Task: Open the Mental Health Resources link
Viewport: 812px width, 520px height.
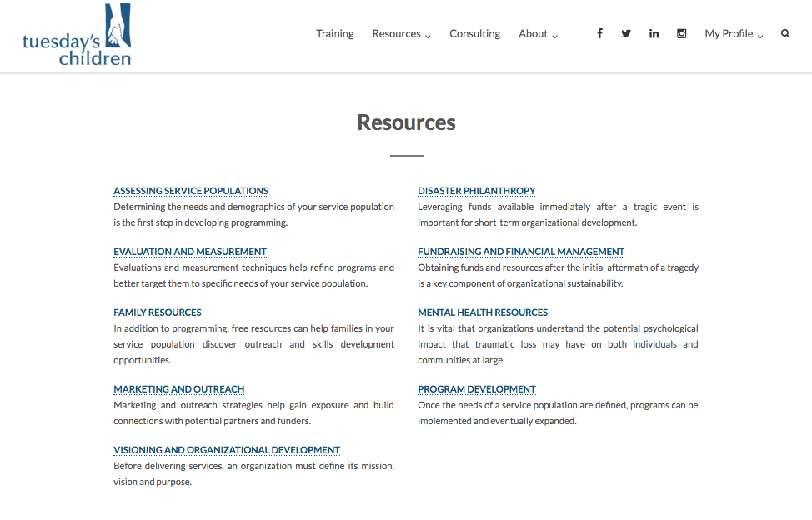Action: [x=483, y=312]
